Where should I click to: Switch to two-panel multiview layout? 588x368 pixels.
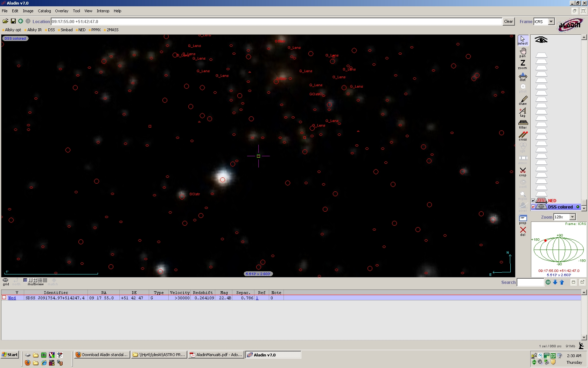click(30, 280)
